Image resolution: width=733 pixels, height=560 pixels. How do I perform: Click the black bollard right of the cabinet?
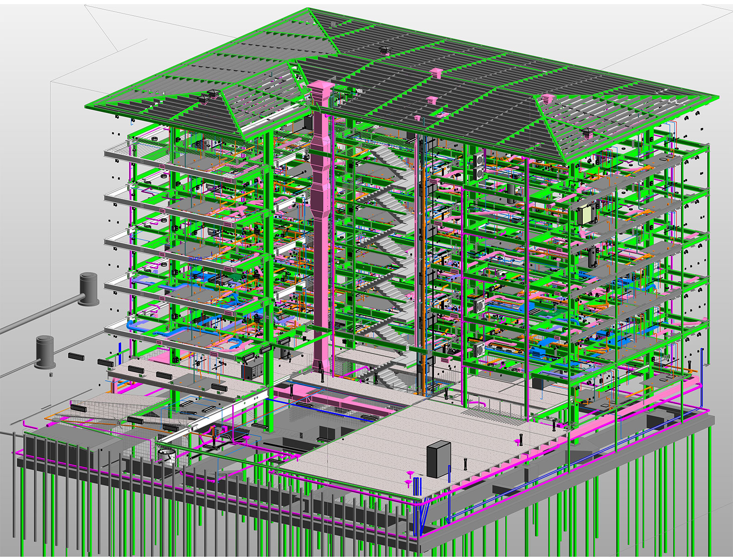[465, 464]
